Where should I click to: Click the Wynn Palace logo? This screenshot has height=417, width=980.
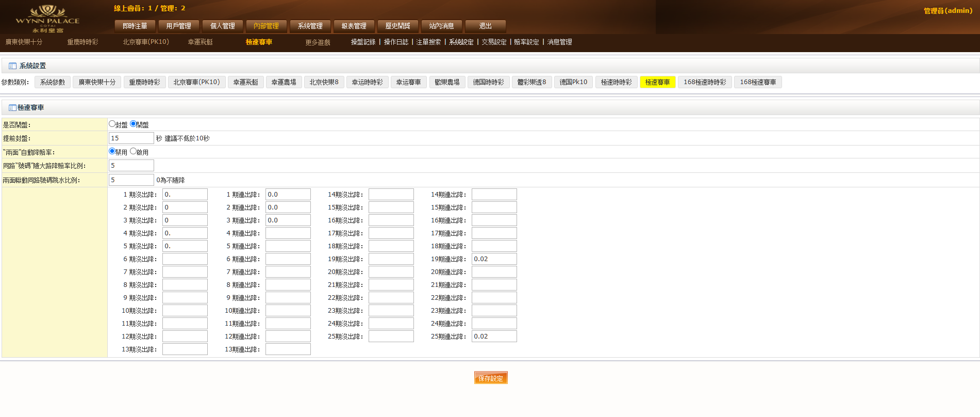(47, 18)
